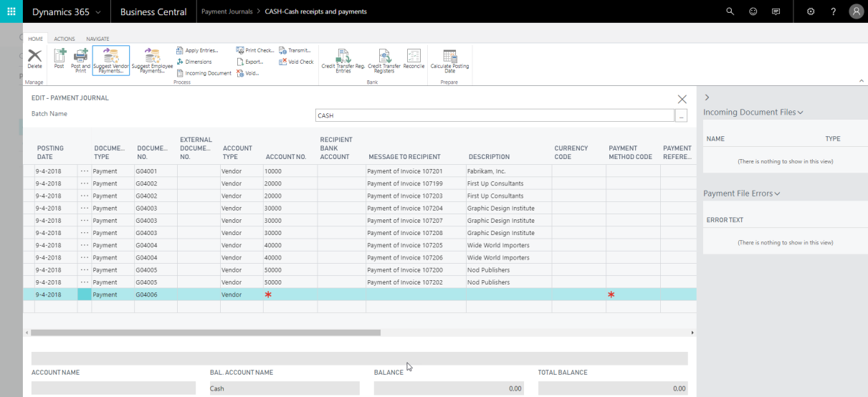Select Payment of Invoice 107200 cell

pos(416,270)
